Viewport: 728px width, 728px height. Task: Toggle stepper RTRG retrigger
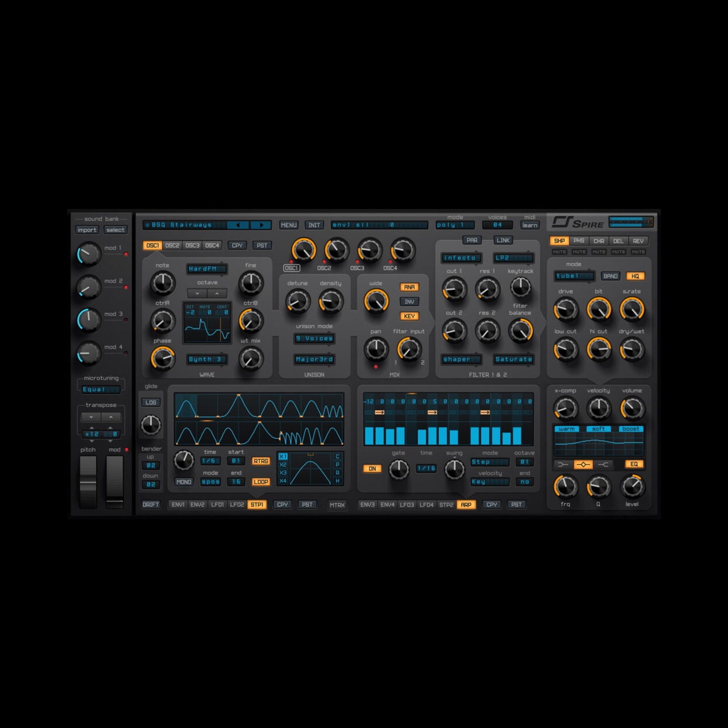(x=260, y=461)
